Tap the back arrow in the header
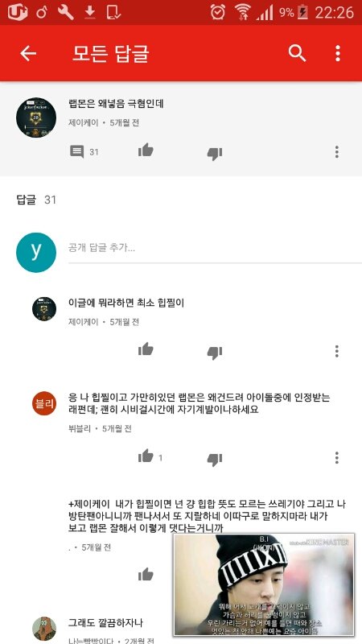362x644 pixels. [x=28, y=53]
